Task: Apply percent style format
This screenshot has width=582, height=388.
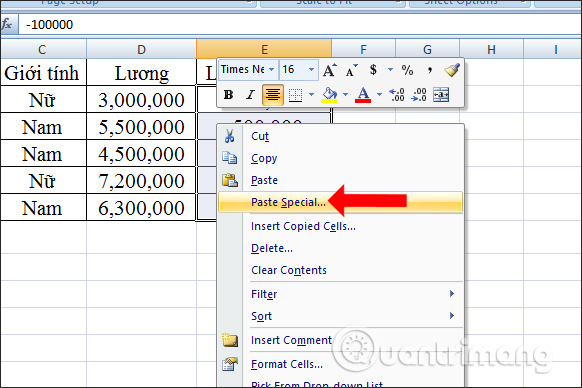Action: [x=407, y=70]
